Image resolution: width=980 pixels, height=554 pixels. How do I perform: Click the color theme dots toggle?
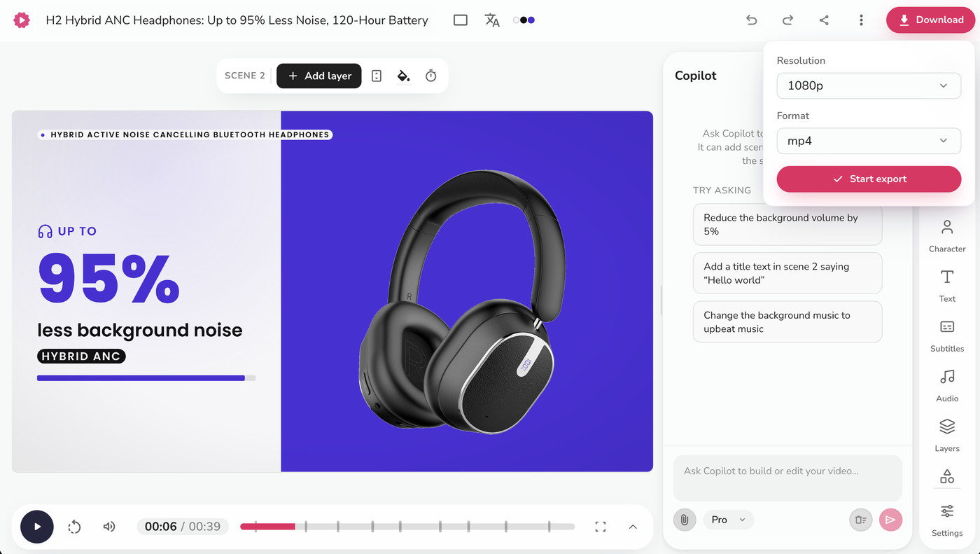[x=524, y=20]
